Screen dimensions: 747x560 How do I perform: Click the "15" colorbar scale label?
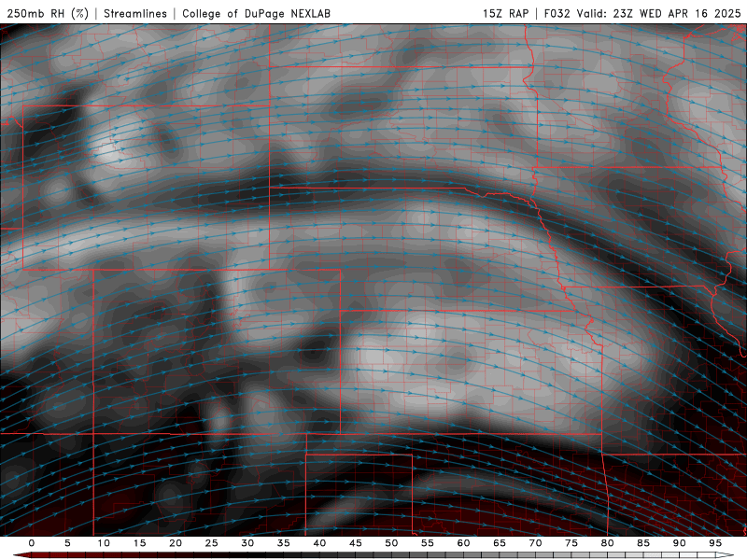(x=139, y=543)
